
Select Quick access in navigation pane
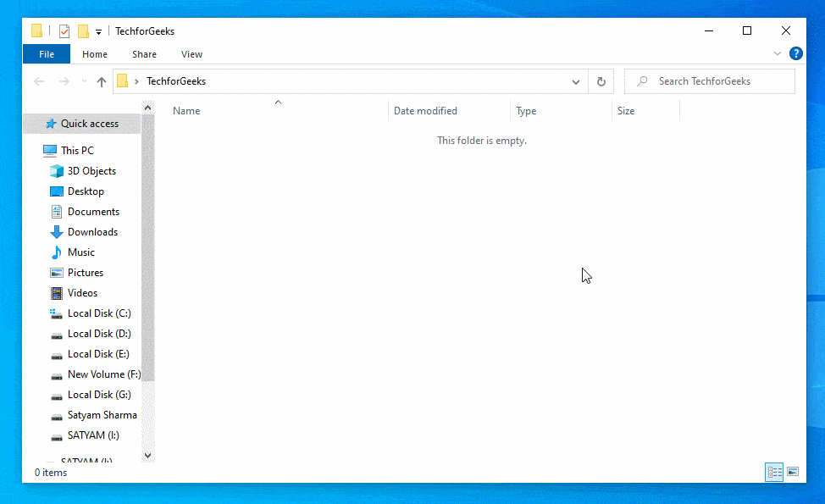click(x=82, y=124)
